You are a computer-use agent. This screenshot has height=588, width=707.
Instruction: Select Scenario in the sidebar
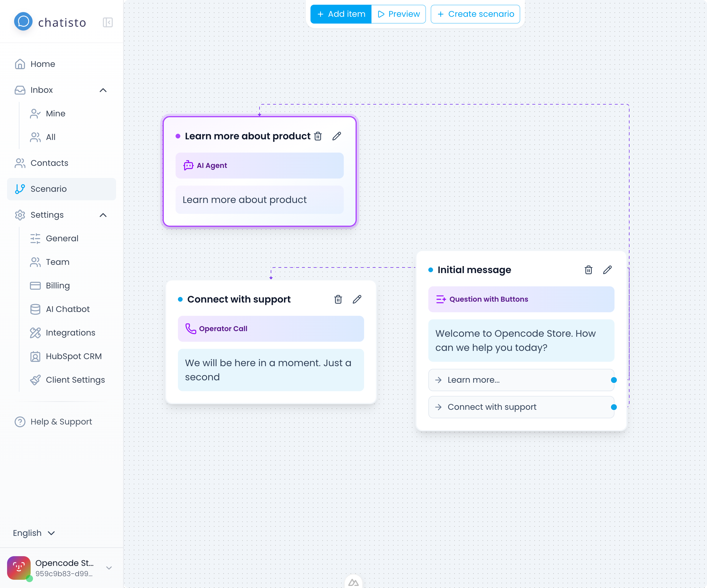point(49,189)
